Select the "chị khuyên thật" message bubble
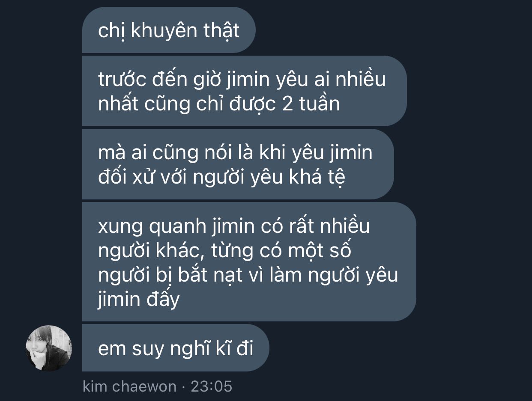Viewport: 532px width, 401px height. (x=169, y=30)
